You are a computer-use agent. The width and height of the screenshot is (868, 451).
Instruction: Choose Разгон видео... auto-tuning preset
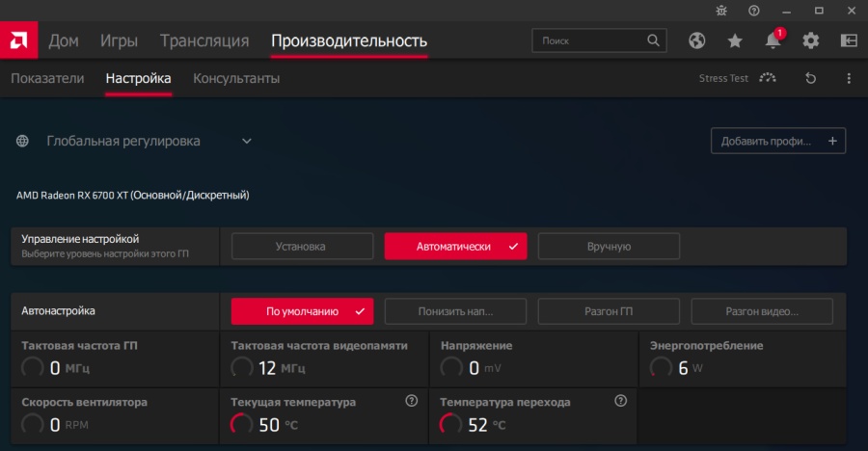(762, 311)
